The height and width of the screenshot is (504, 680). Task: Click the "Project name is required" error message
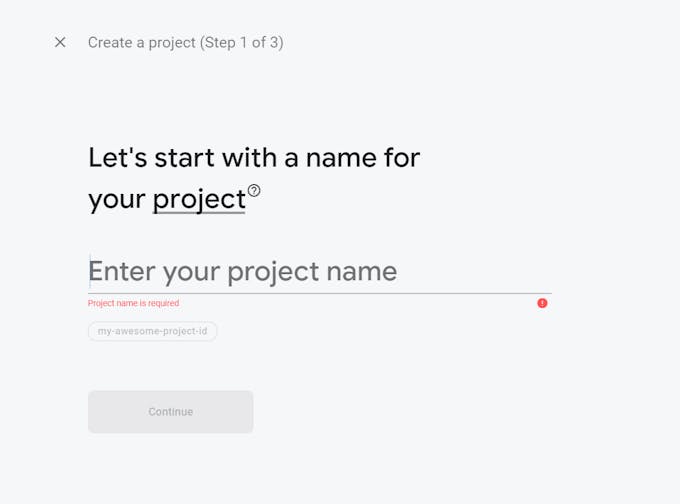point(134,303)
